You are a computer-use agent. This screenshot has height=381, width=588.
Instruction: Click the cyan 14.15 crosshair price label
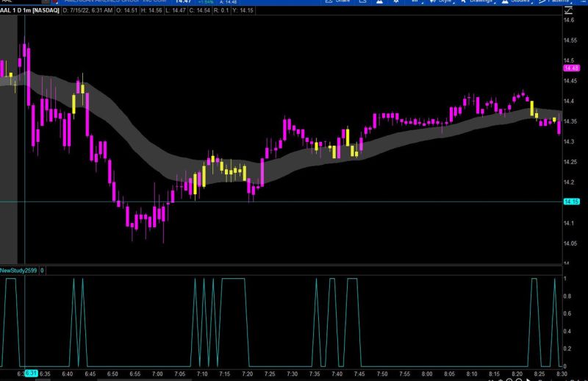(572, 202)
